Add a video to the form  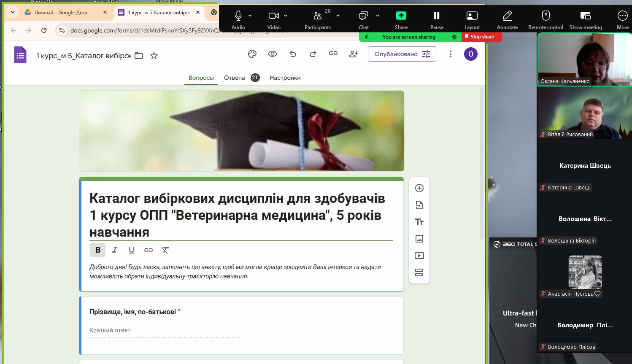419,256
